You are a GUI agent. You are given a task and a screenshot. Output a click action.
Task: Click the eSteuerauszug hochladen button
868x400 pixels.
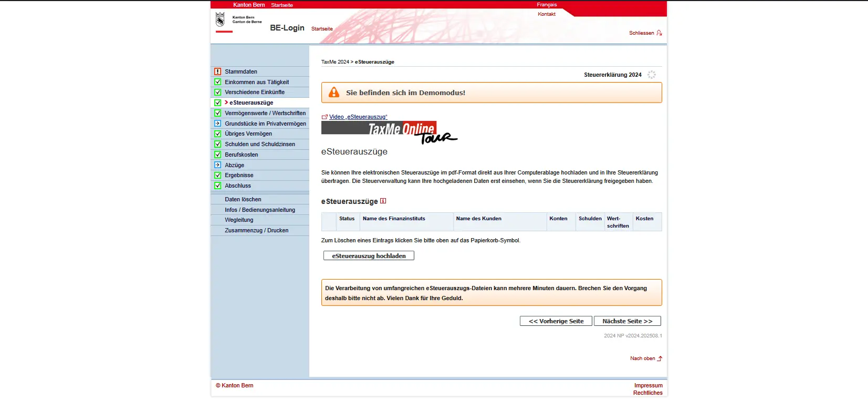coord(369,255)
